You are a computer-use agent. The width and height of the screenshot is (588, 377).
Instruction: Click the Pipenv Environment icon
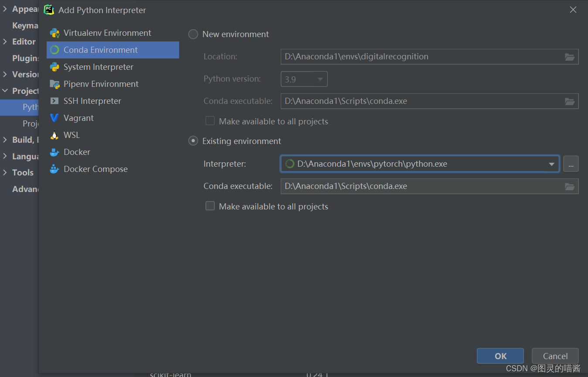(x=54, y=84)
